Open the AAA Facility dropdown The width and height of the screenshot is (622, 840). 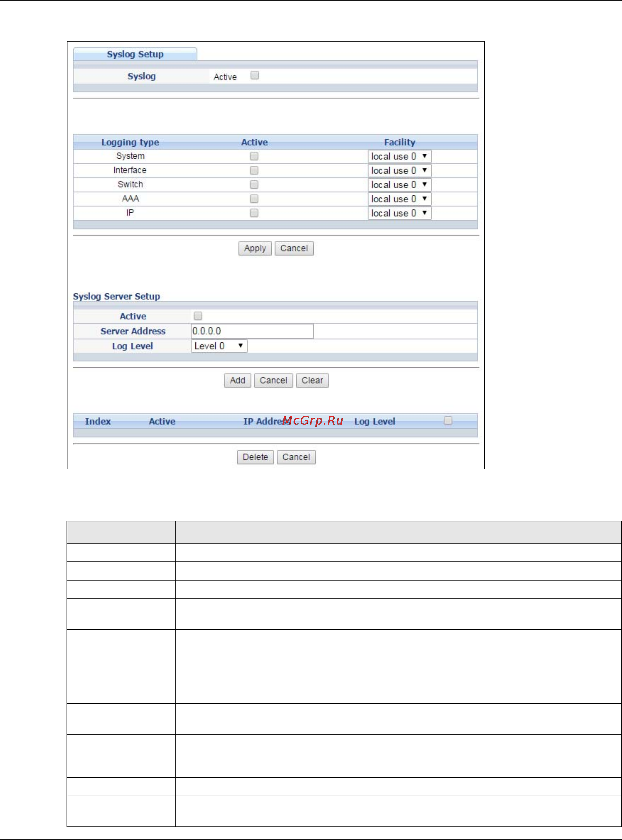(400, 199)
